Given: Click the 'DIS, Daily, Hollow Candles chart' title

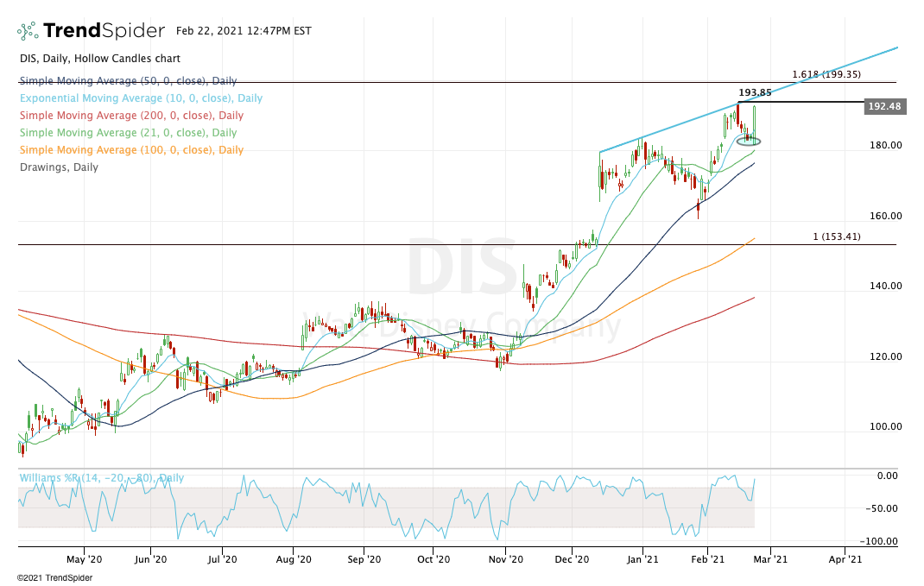Looking at the screenshot, I should click(x=100, y=59).
